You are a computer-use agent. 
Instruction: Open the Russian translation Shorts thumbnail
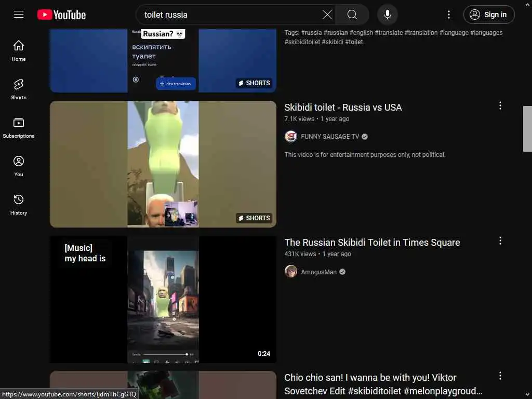point(163,60)
